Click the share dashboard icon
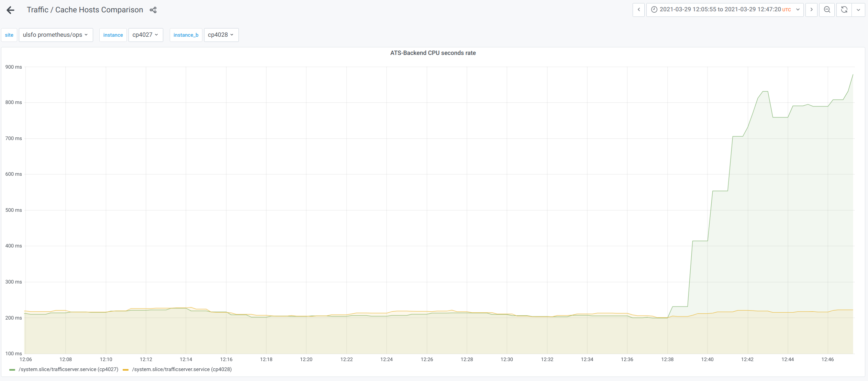Screen dimensions: 868x381 click(x=153, y=10)
